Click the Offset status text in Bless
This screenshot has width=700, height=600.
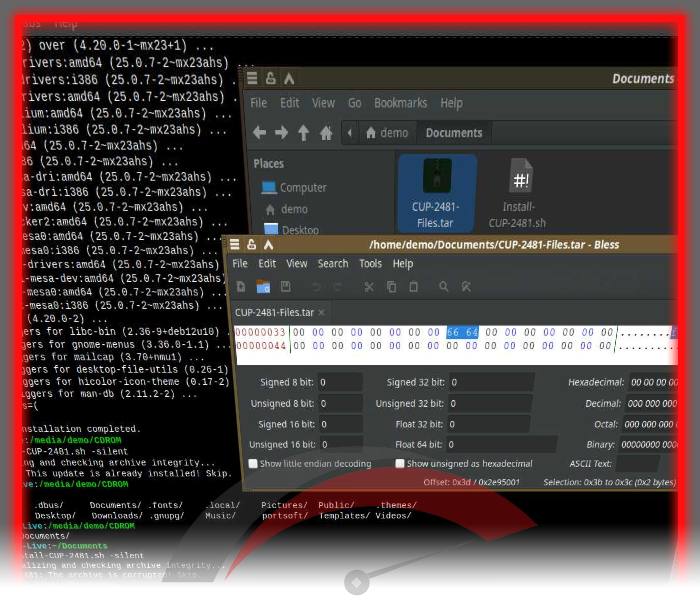[x=471, y=482]
